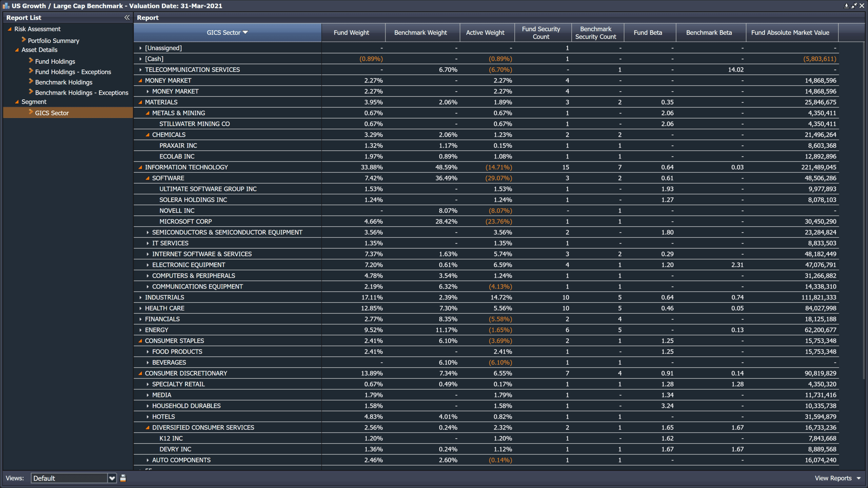
Task: Collapse the SOFTWARE group
Action: [x=147, y=178]
